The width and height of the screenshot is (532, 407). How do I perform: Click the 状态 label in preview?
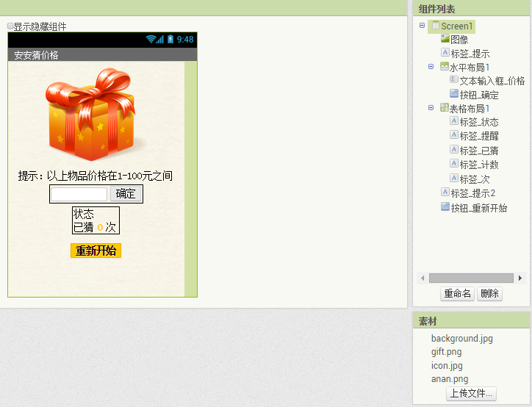tap(84, 214)
